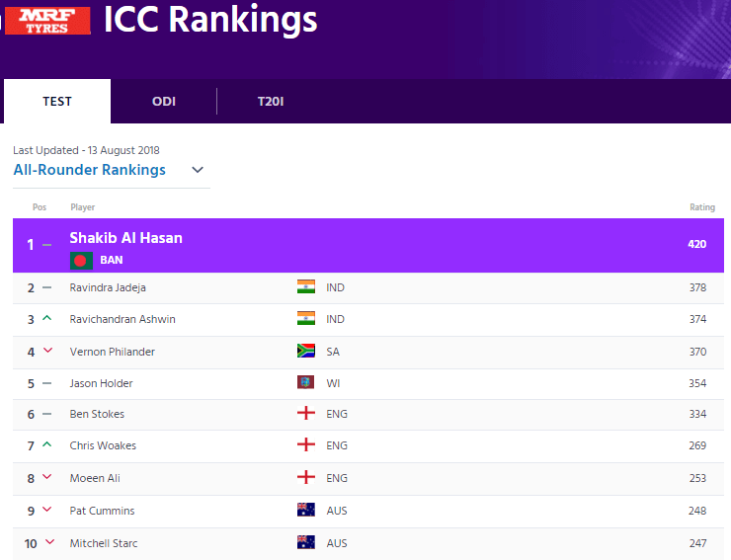Click the Rating column header
The height and width of the screenshot is (560, 731).
[x=701, y=207]
